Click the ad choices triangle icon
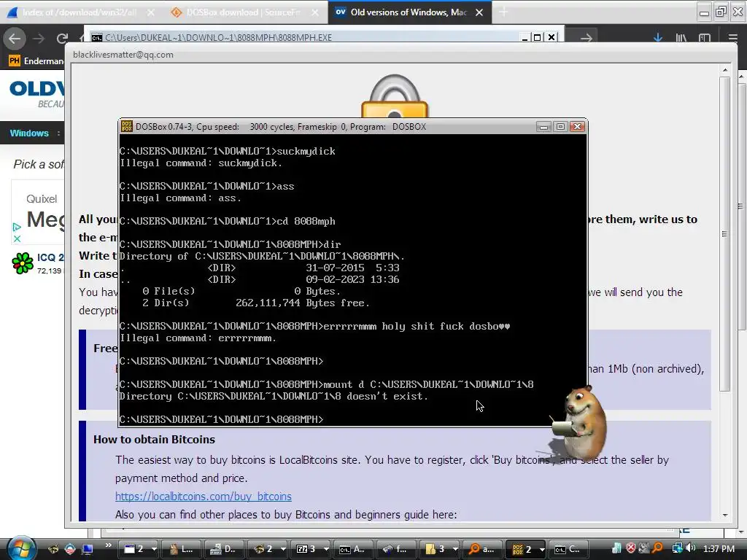This screenshot has width=747, height=560. click(x=17, y=227)
